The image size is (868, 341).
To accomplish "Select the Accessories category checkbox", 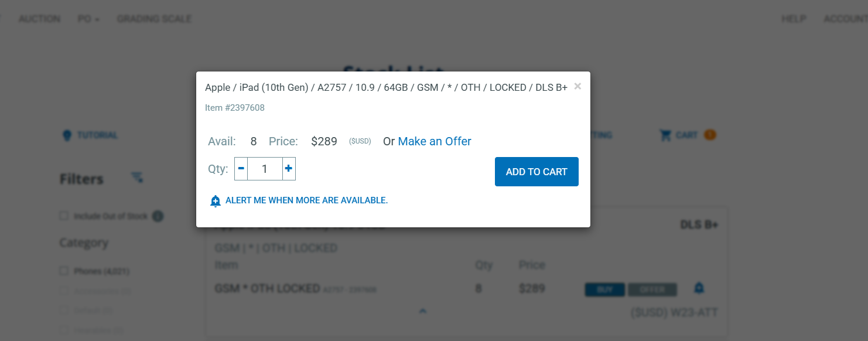I will click(x=63, y=291).
